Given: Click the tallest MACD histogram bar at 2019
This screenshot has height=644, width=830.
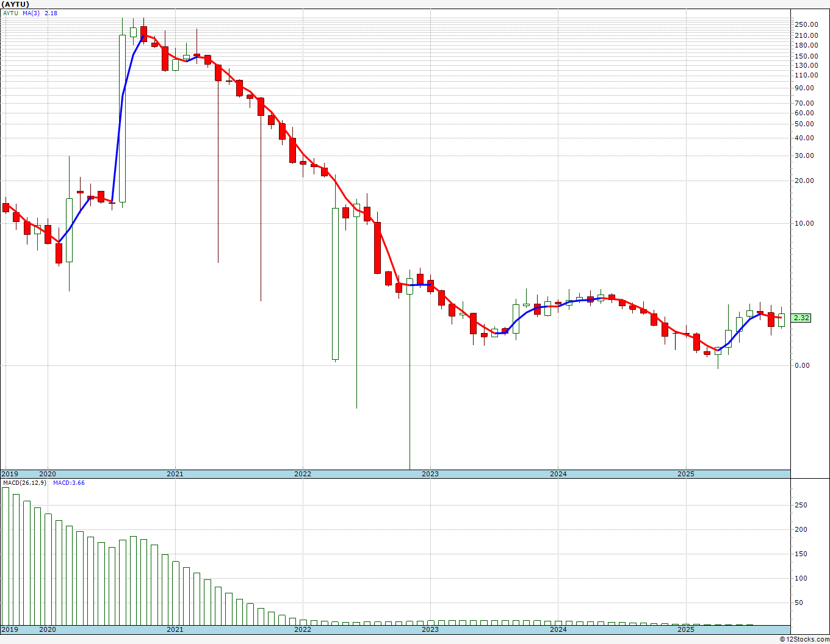Looking at the screenshot, I should tap(5, 556).
